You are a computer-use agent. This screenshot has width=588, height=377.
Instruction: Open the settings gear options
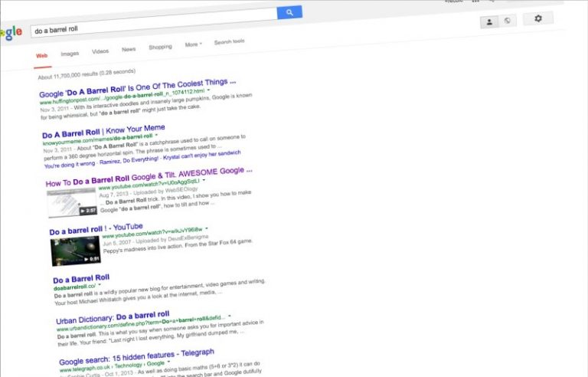pos(538,18)
